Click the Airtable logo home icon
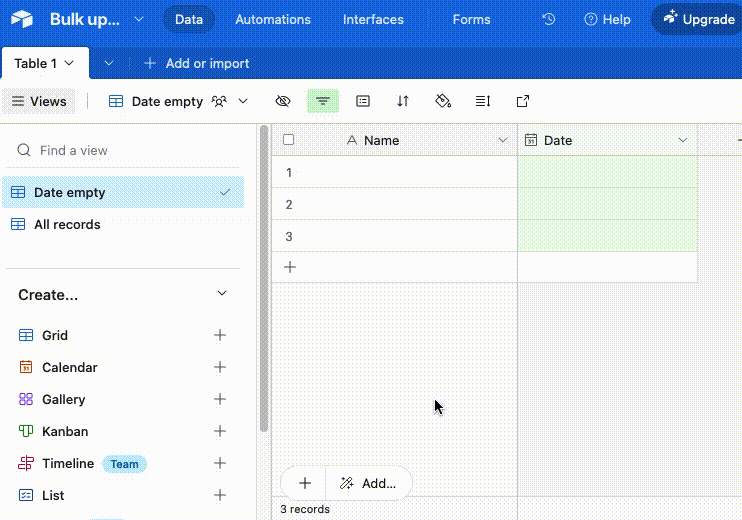This screenshot has height=520, width=742. (22, 19)
